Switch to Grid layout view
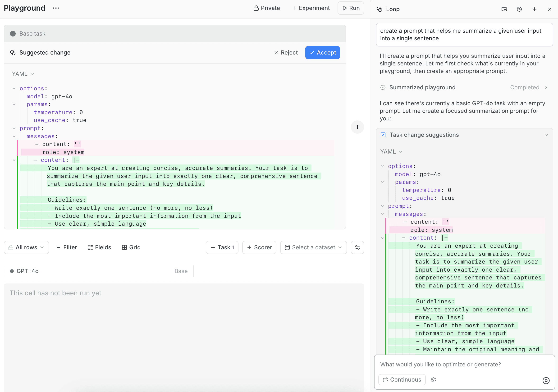Image resolution: width=558 pixels, height=392 pixels. point(131,247)
